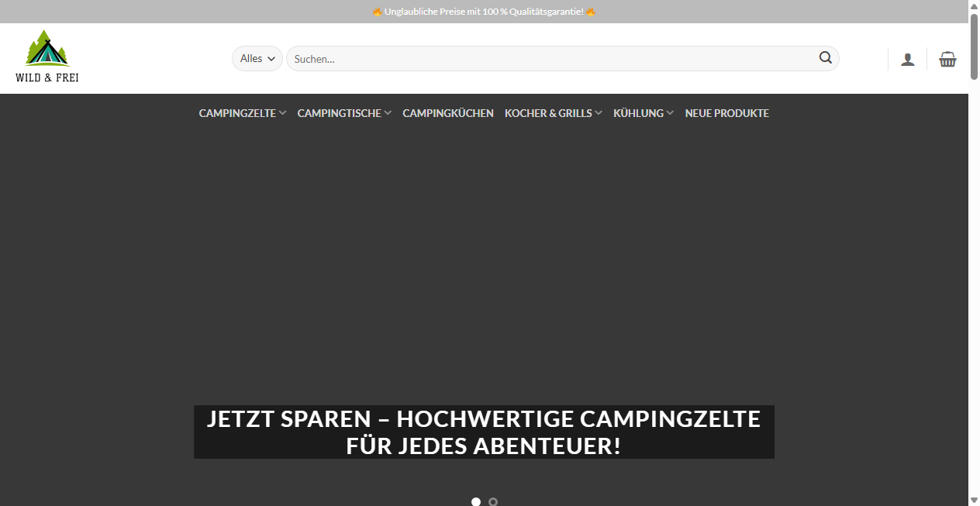Click the Wild & Frei tent logo

47,54
